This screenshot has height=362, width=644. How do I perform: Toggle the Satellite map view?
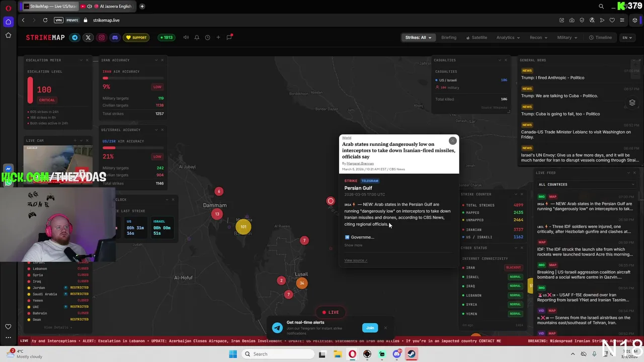476,37
